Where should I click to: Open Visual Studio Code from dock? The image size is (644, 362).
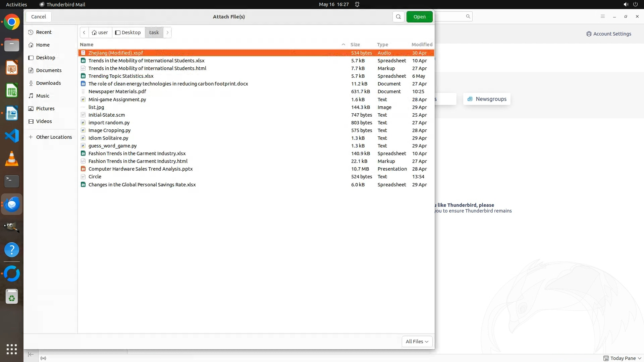[x=12, y=136]
